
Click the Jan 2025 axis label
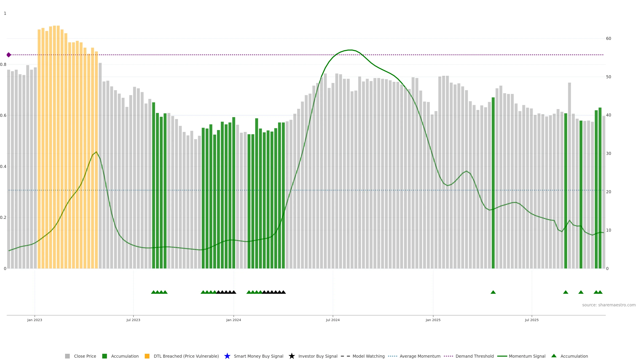pyautogui.click(x=433, y=320)
